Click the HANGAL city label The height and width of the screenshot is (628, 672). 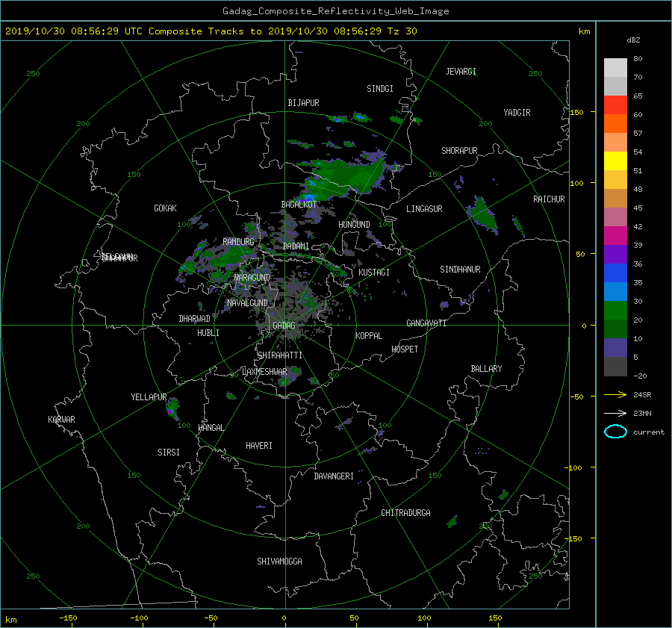(211, 428)
